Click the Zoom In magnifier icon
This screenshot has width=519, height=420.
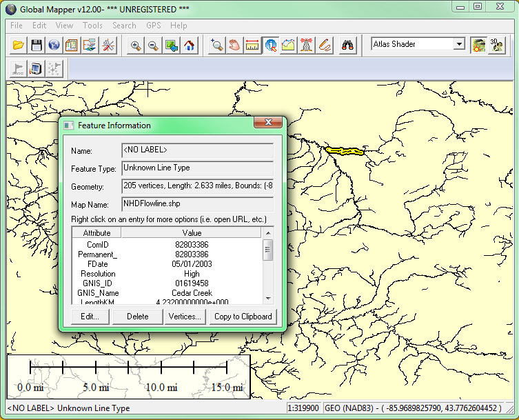[136, 45]
